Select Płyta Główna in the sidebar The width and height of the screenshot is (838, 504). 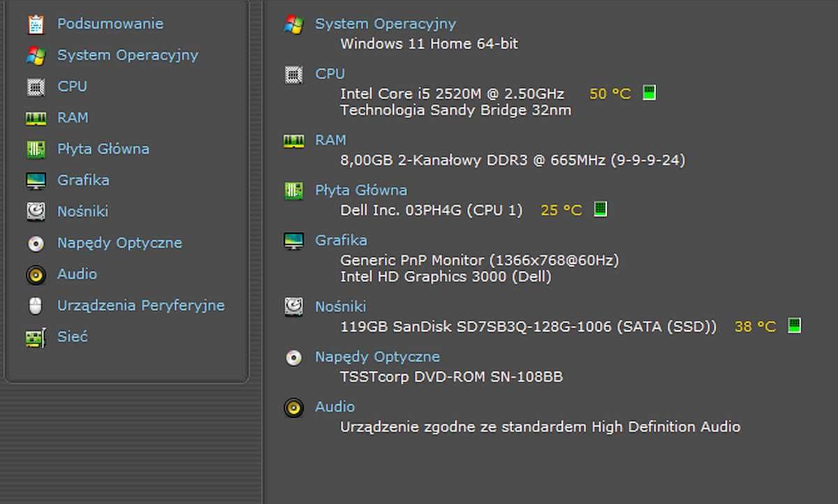[x=103, y=149]
